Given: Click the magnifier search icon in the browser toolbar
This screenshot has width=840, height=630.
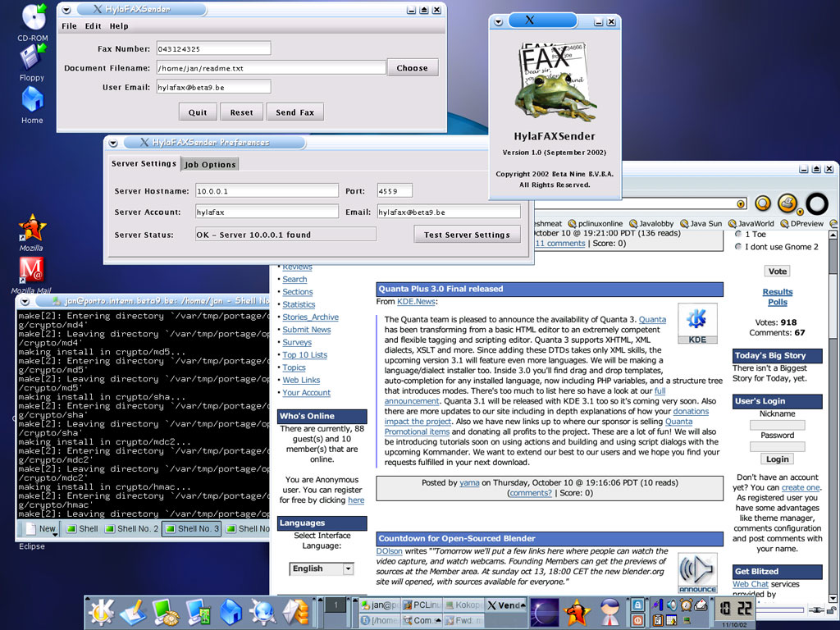Looking at the screenshot, I should pos(763,203).
